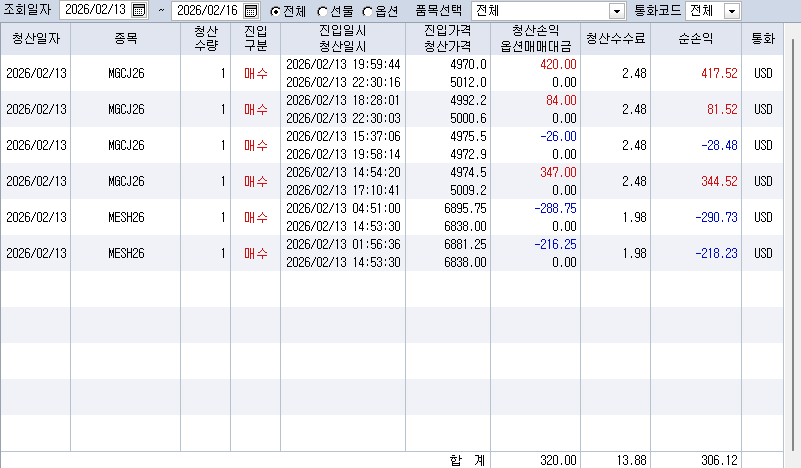Select the net loss value -28.48
801x468 pixels.
pos(719,146)
